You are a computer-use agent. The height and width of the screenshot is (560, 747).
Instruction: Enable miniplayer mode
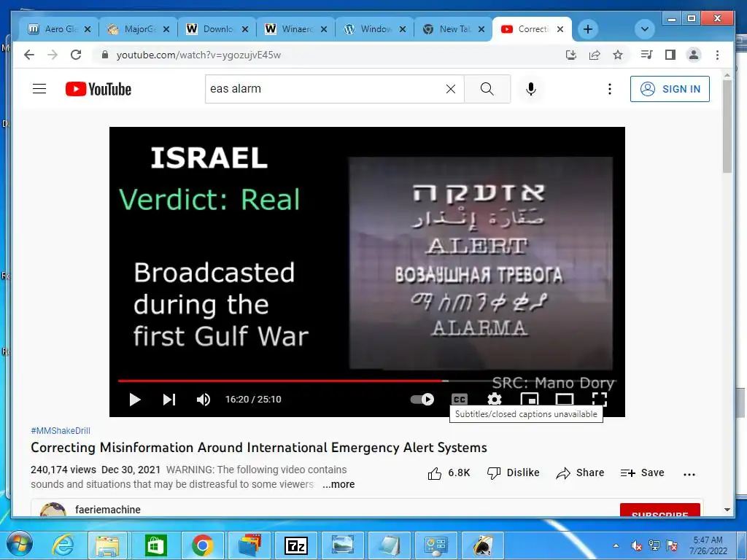point(530,399)
